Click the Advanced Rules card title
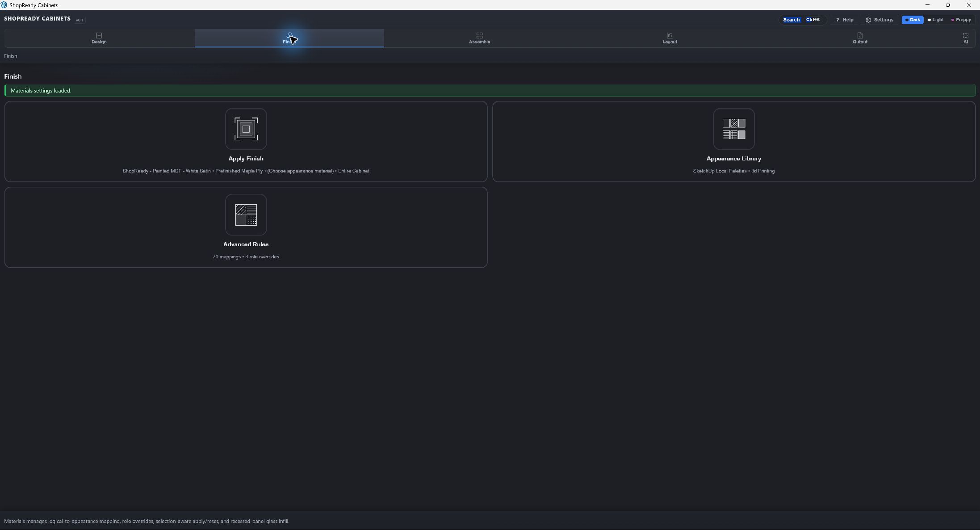Viewport: 980px width, 530px height. 246,244
